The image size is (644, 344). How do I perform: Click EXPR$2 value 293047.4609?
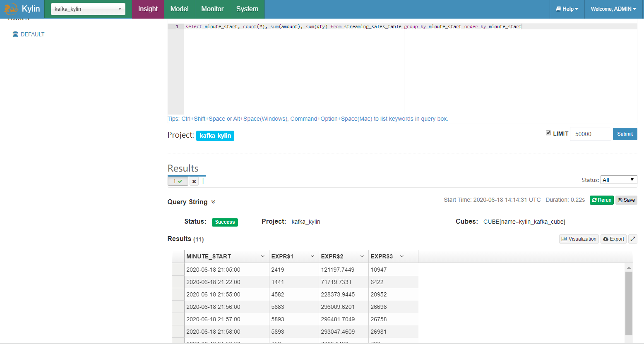point(344,332)
